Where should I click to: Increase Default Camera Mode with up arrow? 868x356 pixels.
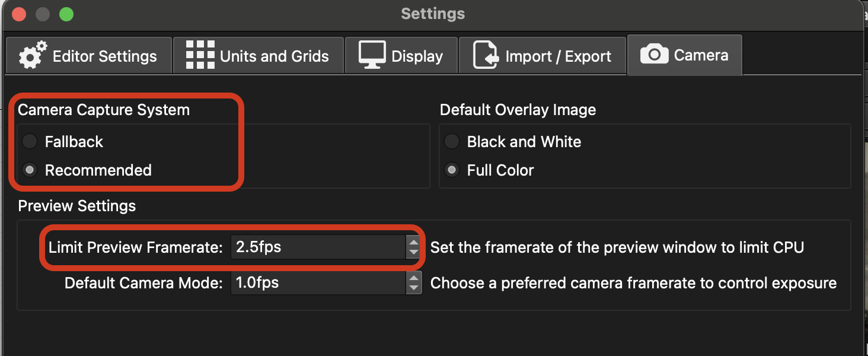click(413, 277)
